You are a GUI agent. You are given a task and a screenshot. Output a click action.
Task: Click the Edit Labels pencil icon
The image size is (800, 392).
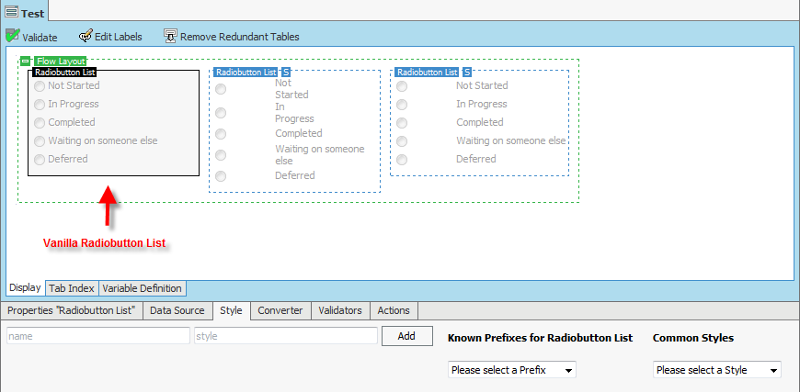tap(85, 36)
